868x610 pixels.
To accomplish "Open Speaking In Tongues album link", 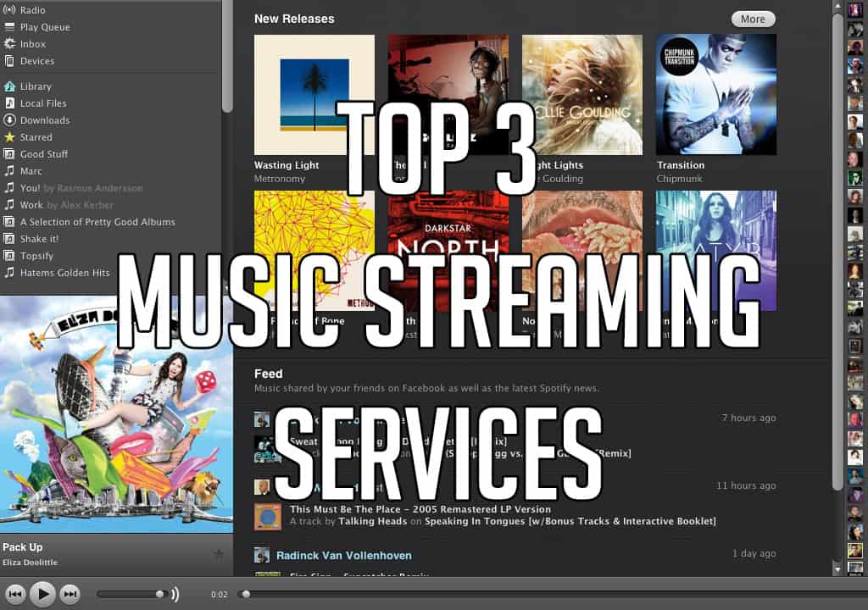I will [x=570, y=521].
